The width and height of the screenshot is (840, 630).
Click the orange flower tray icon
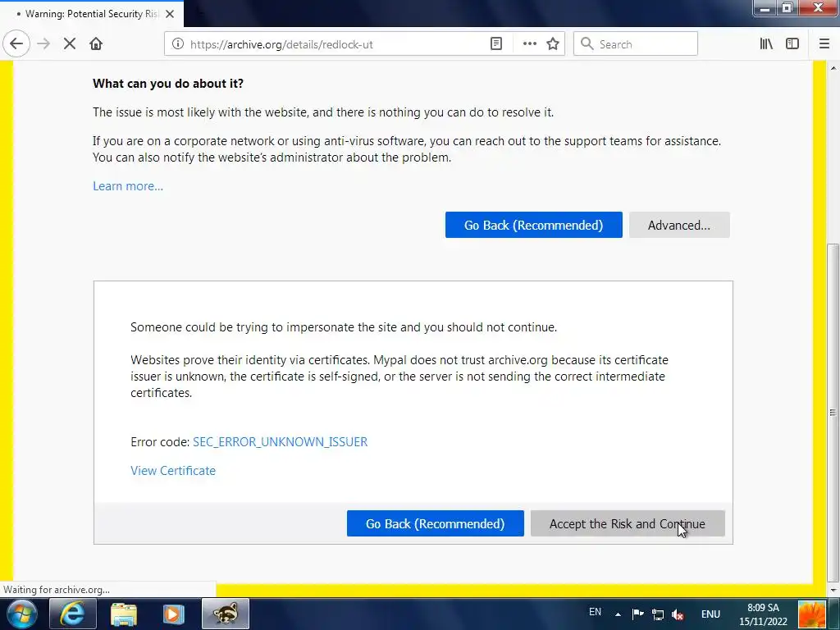pos(811,614)
